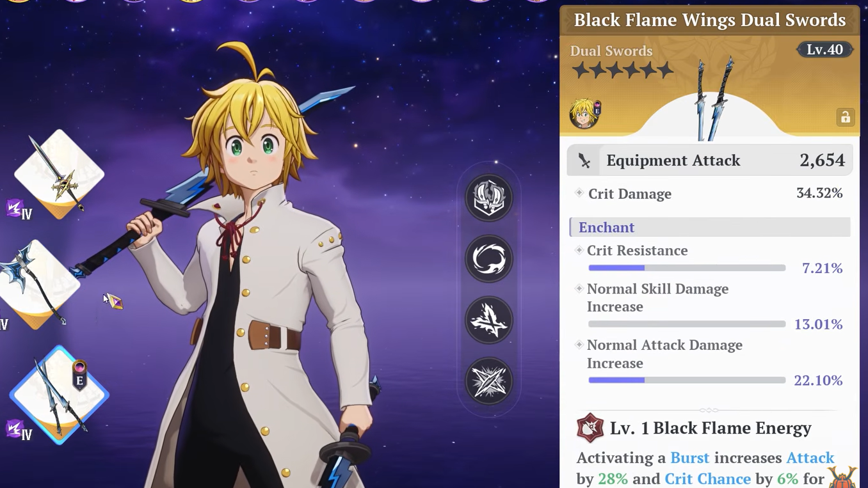Click the blue Crit Chance keyword link
Viewport: 868px width, 488px height.
(707, 478)
